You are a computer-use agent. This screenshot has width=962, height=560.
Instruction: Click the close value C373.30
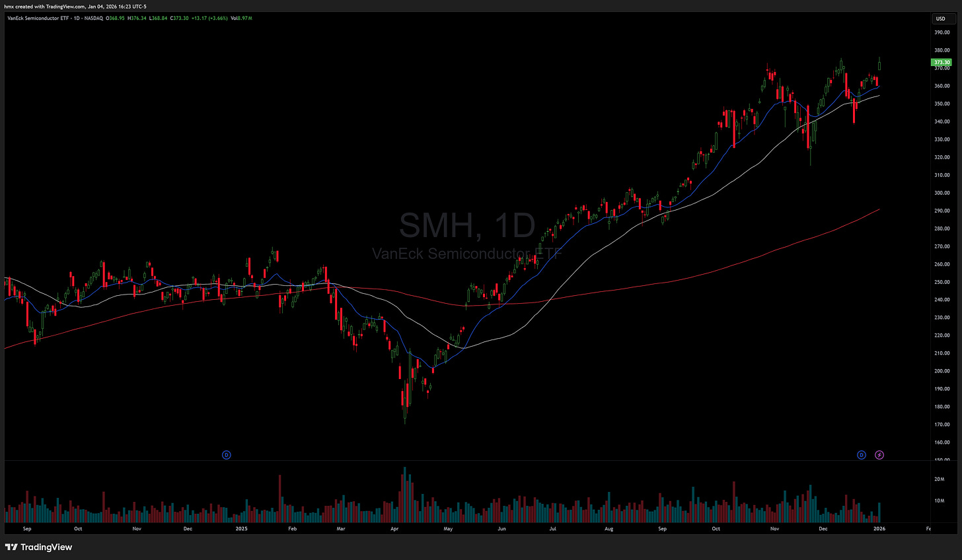pyautogui.click(x=179, y=18)
